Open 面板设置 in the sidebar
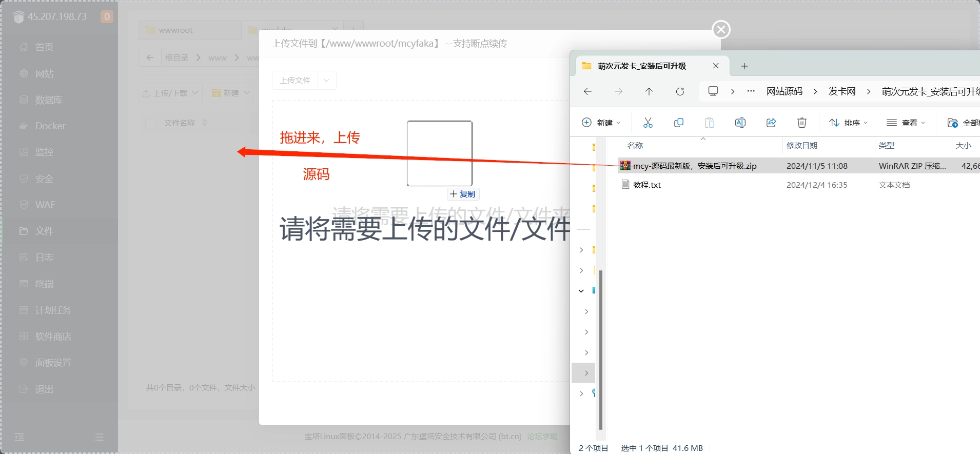Image resolution: width=980 pixels, height=454 pixels. (x=53, y=363)
